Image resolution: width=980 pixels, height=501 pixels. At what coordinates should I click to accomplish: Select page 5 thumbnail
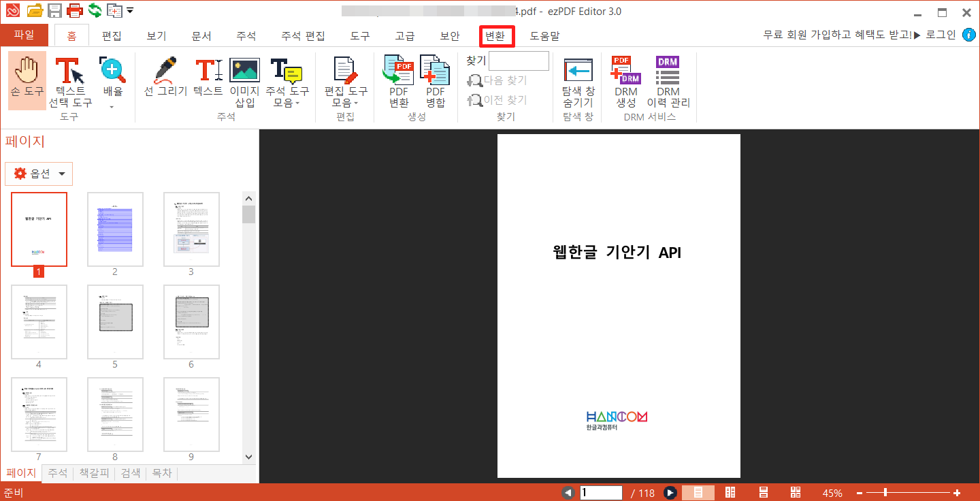tap(115, 322)
